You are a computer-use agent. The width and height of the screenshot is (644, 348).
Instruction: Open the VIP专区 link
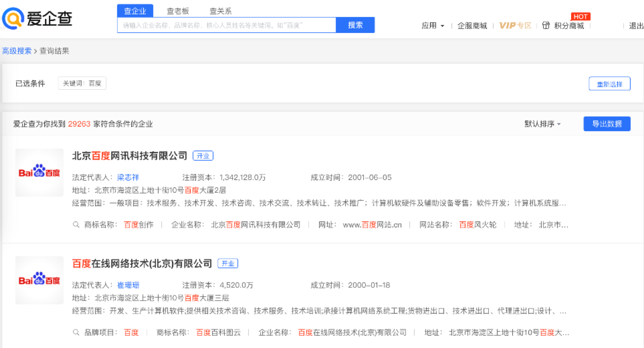click(x=515, y=26)
